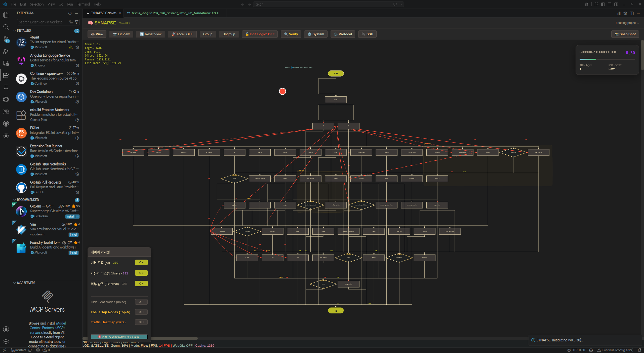
Task: Open Source Control view with badge
Action: (x=6, y=39)
